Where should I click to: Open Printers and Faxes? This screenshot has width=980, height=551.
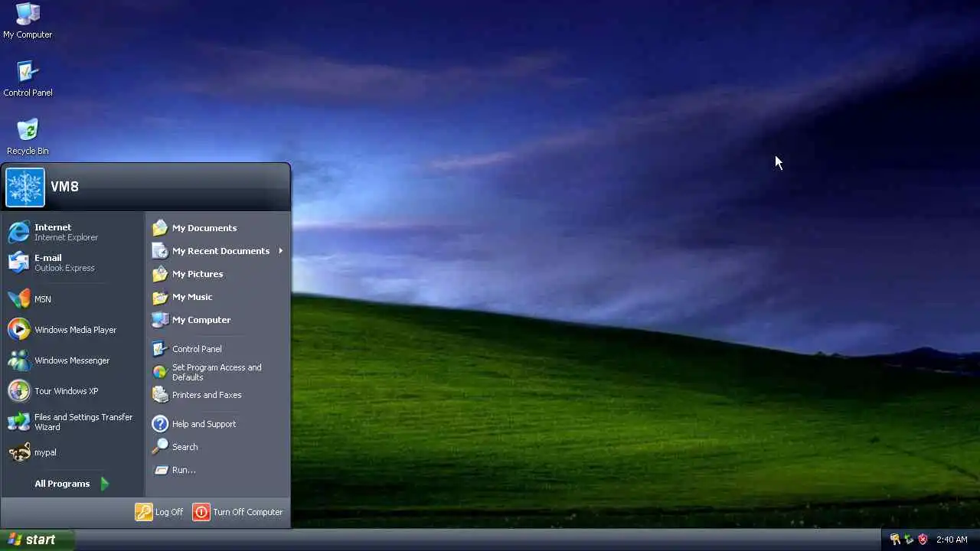point(217,395)
